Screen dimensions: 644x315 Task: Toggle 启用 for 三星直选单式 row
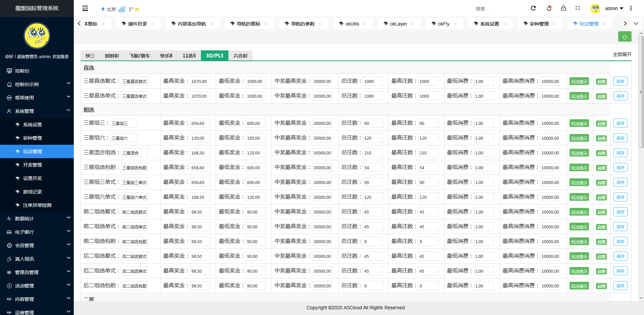[x=601, y=96]
